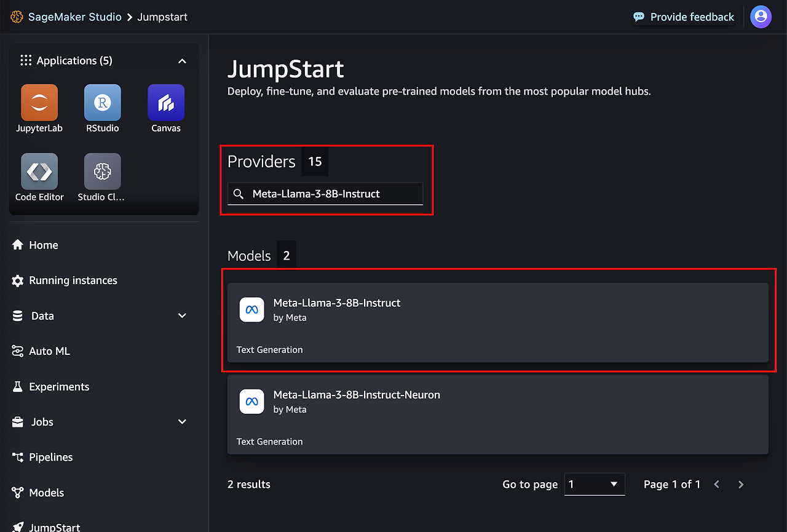Click SageMaker Studio breadcrumb link
787x532 pixels.
pos(75,17)
